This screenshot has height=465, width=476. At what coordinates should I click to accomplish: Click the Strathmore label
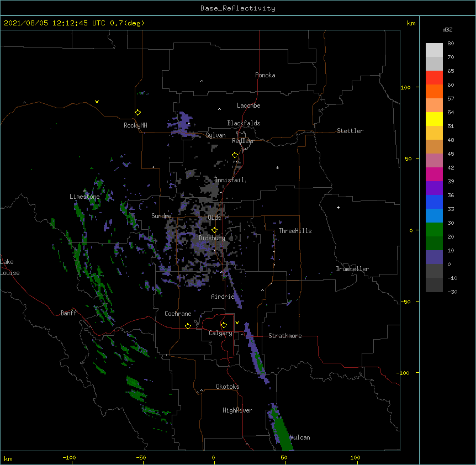(x=285, y=336)
